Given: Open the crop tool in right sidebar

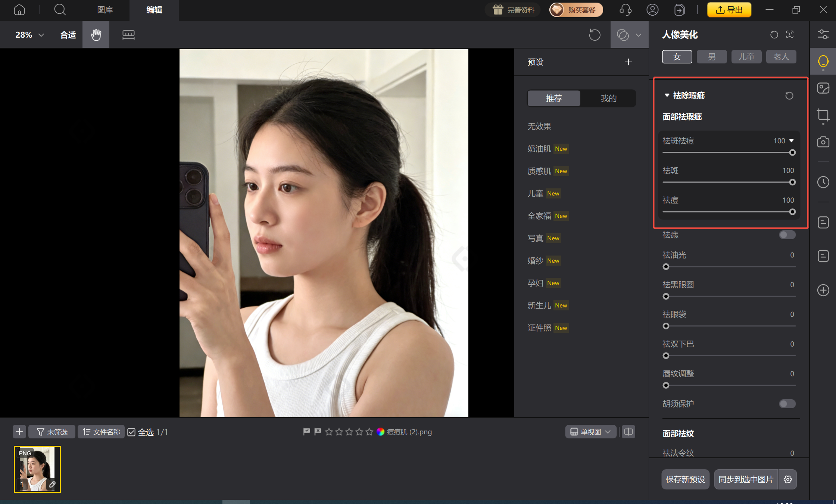Looking at the screenshot, I should point(823,115).
